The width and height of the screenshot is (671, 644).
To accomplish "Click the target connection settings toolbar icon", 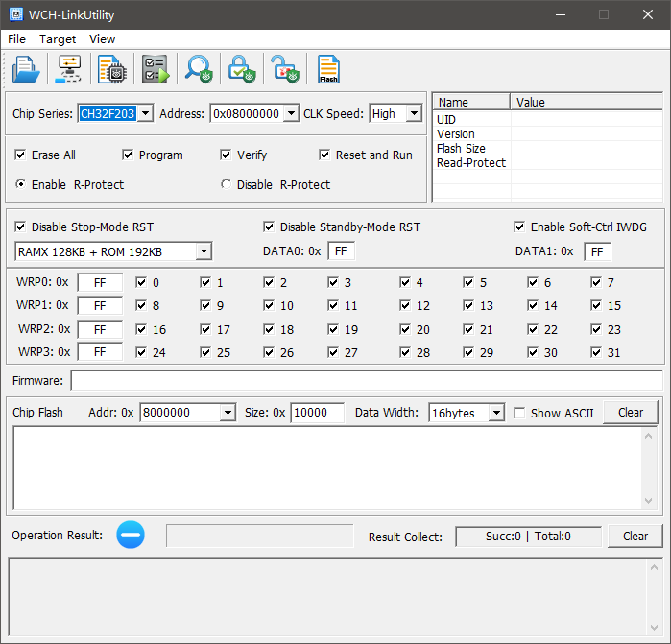I will click(x=69, y=69).
